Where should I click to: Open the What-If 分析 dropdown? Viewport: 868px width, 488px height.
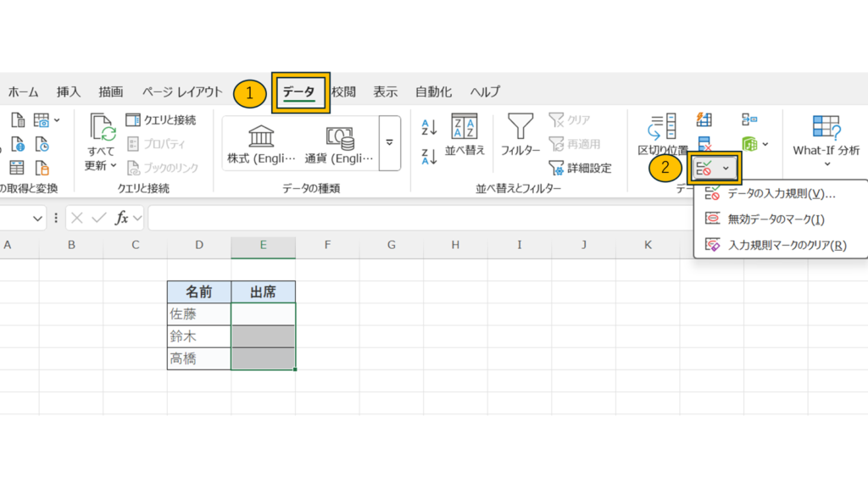coord(826,156)
